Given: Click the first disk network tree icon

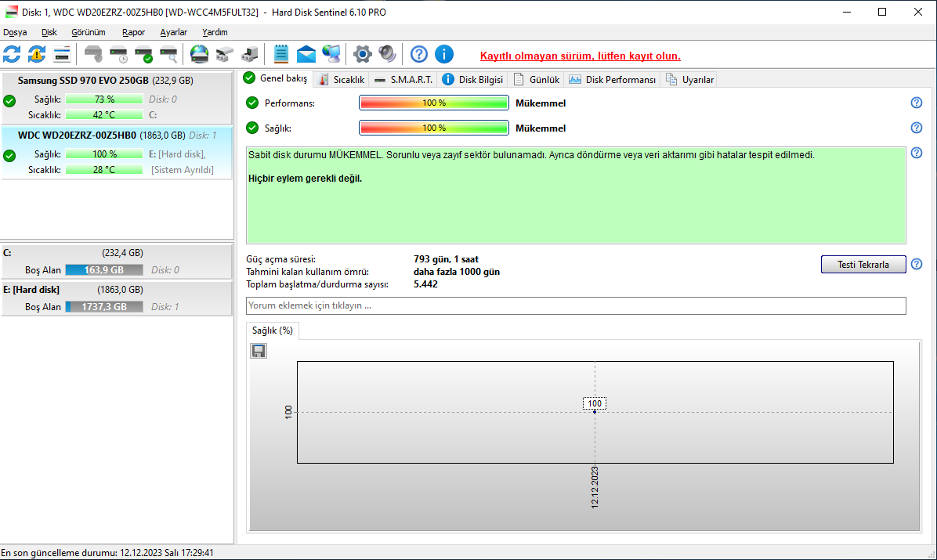Looking at the screenshot, I should coord(225,54).
